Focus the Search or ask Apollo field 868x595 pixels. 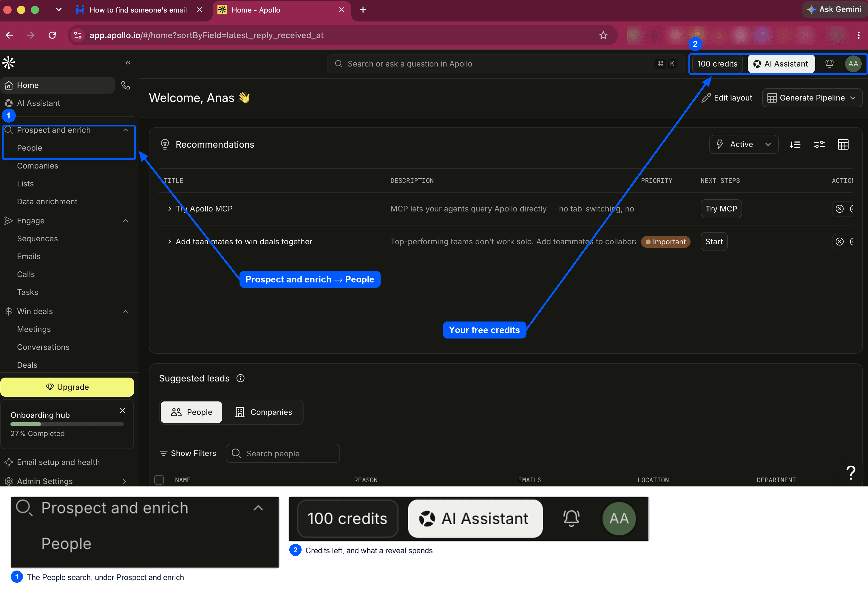click(506, 64)
